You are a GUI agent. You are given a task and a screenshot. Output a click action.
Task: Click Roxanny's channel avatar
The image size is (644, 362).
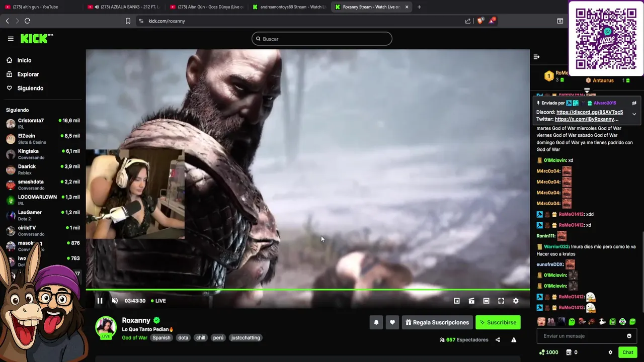coord(106,327)
